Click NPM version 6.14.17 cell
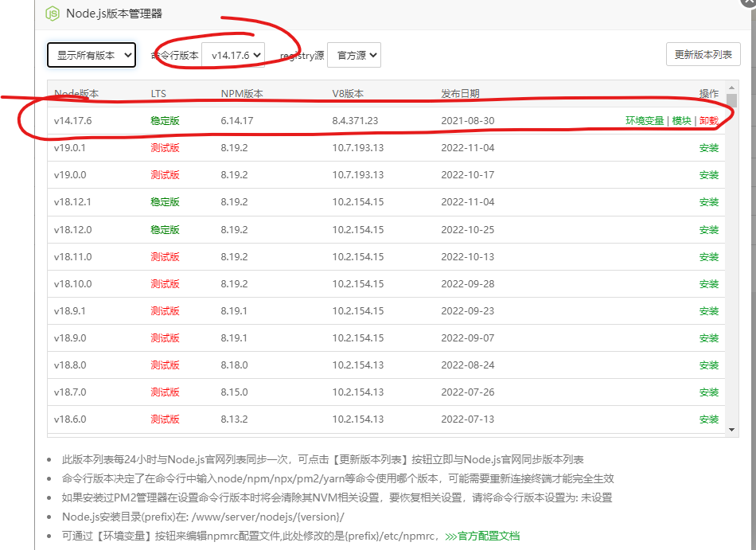756x550 pixels. pyautogui.click(x=237, y=120)
